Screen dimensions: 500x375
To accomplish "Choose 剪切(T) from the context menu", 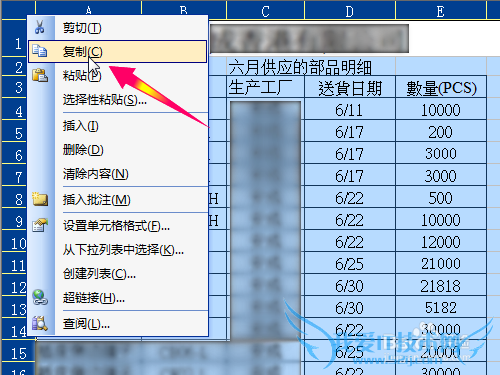I will pyautogui.click(x=117, y=28).
